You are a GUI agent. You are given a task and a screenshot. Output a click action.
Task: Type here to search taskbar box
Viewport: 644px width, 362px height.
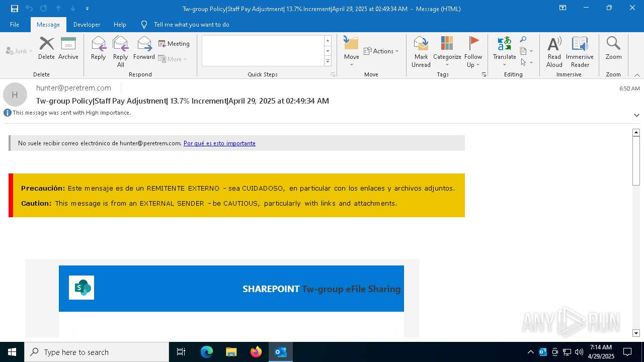coord(97,352)
